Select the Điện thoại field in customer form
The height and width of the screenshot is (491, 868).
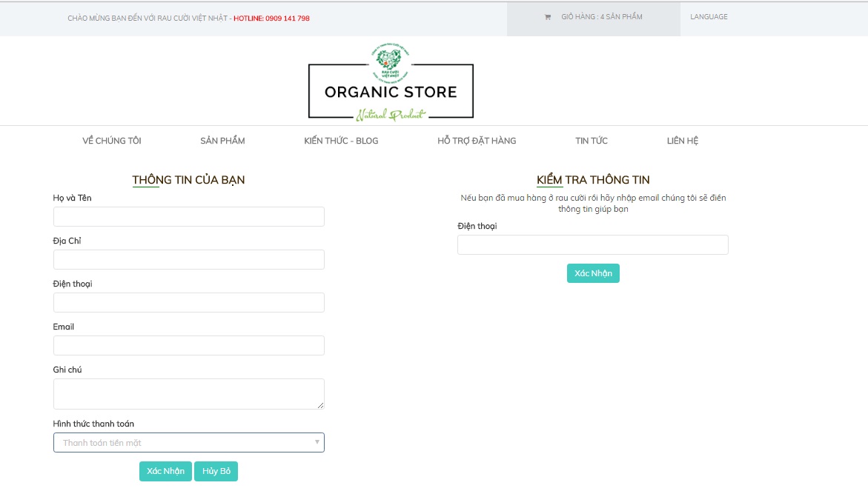click(x=188, y=303)
